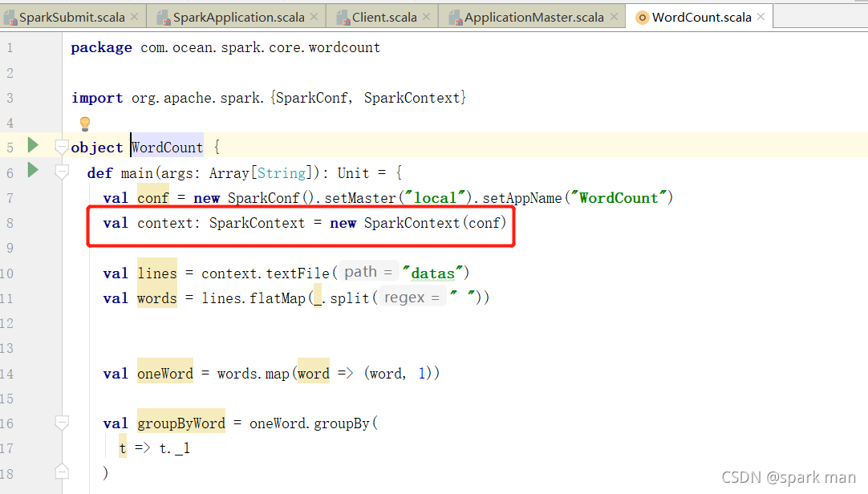The height and width of the screenshot is (494, 868).
Task: Click the flatMap method call
Action: click(278, 298)
